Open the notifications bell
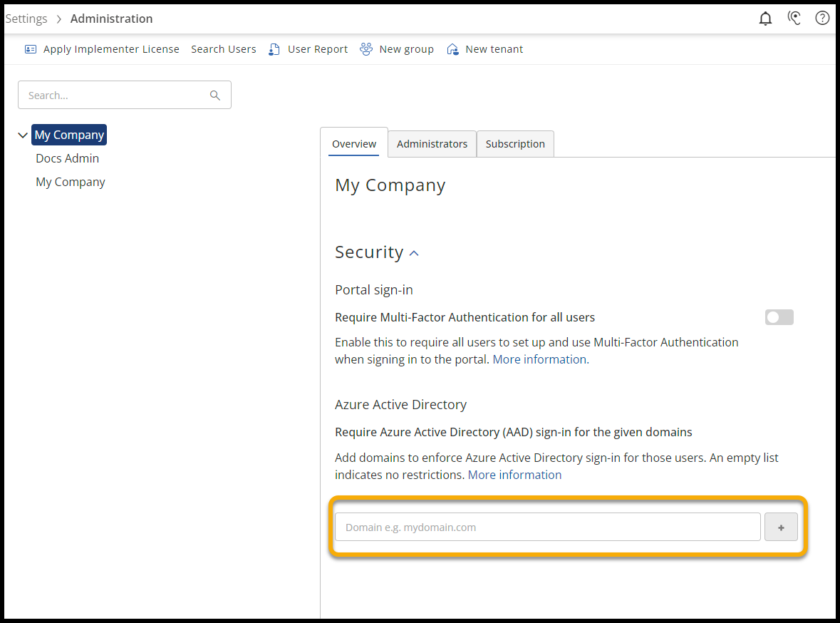The height and width of the screenshot is (623, 840). tap(765, 19)
